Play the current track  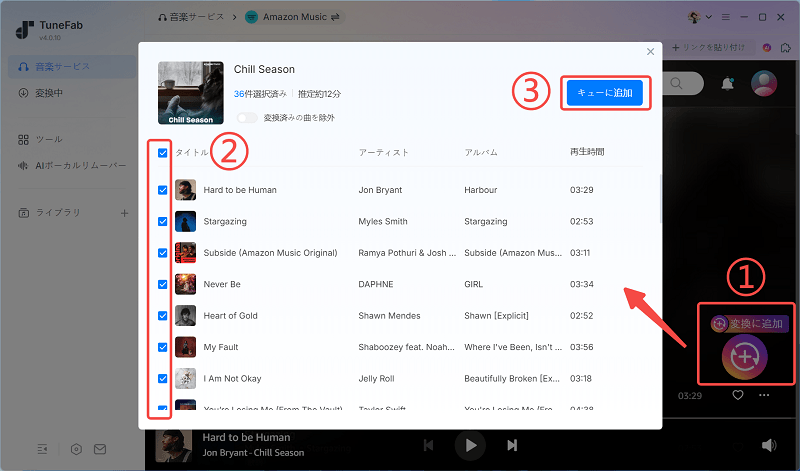point(470,445)
